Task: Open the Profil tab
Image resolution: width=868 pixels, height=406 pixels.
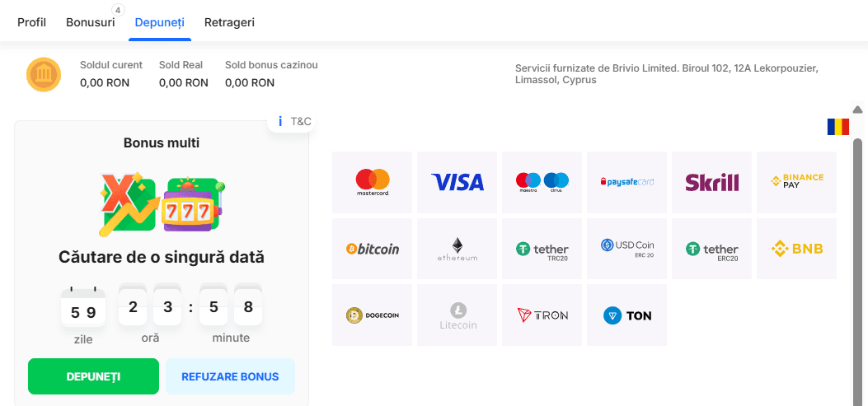Action: click(x=32, y=22)
